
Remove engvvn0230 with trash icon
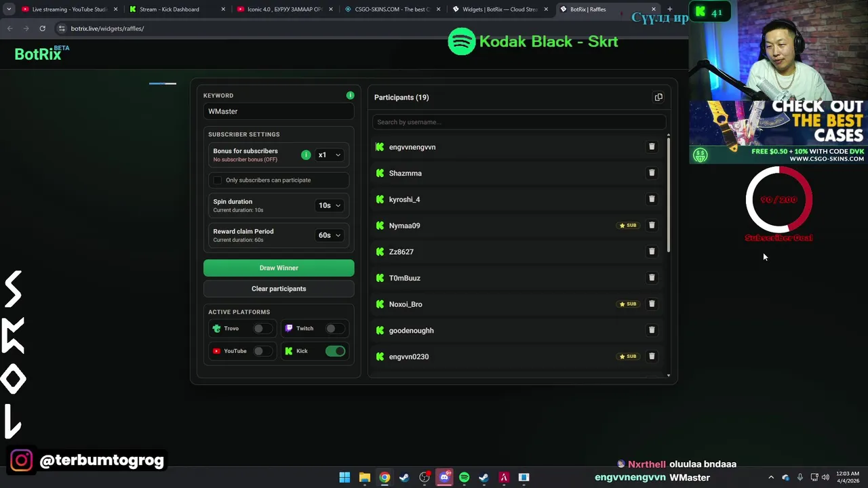pyautogui.click(x=652, y=357)
